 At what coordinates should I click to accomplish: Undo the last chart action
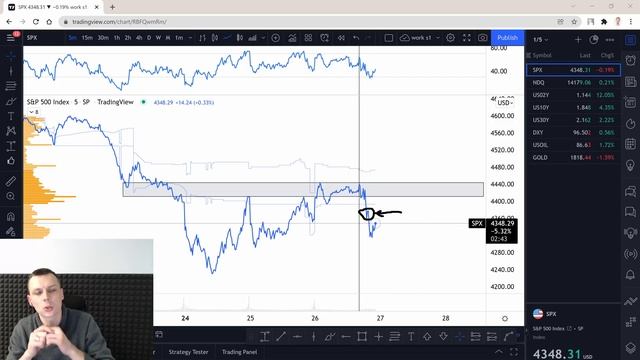(x=356, y=38)
